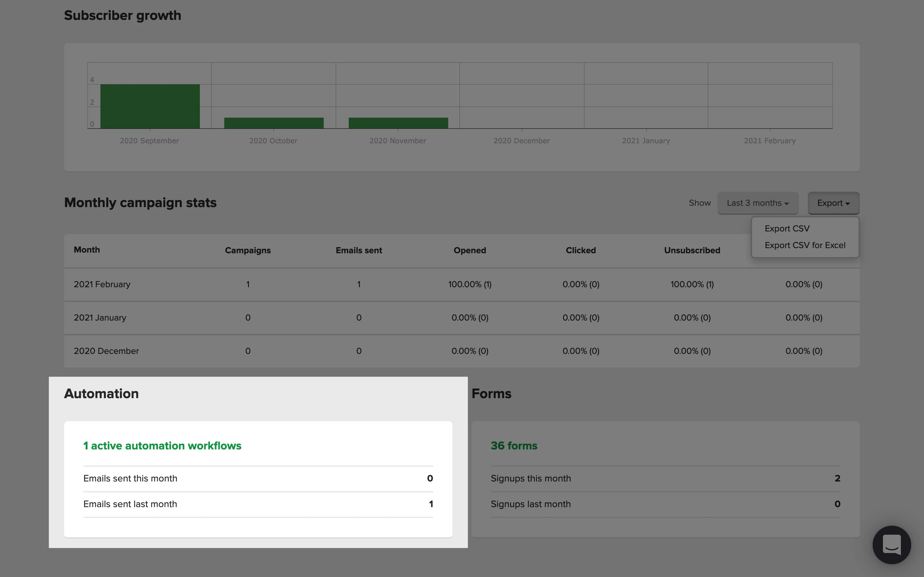The height and width of the screenshot is (577, 924).
Task: Open 1 active automation workflows link
Action: pos(162,446)
